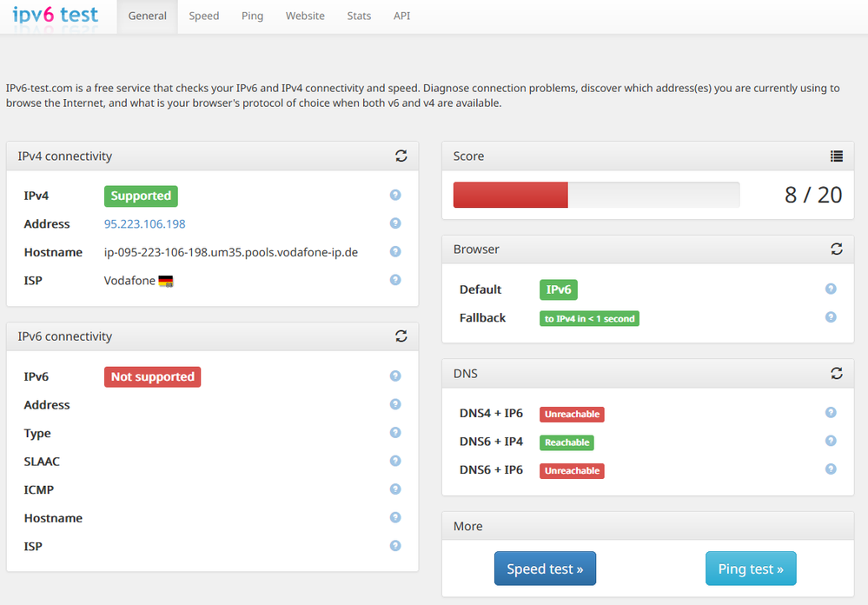Open help icon for IPv4 Address row
868x605 pixels.
pyautogui.click(x=395, y=223)
